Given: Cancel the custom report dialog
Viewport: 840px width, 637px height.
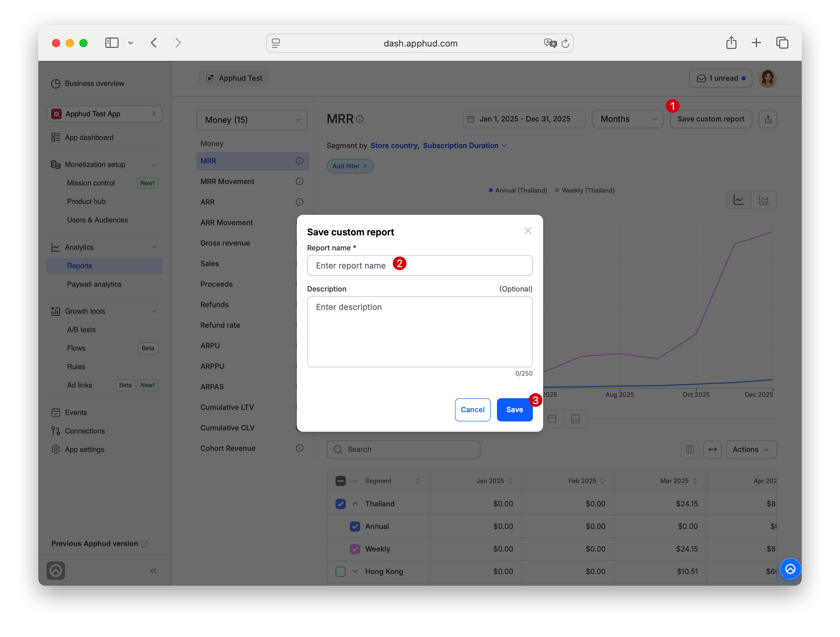Looking at the screenshot, I should [472, 409].
